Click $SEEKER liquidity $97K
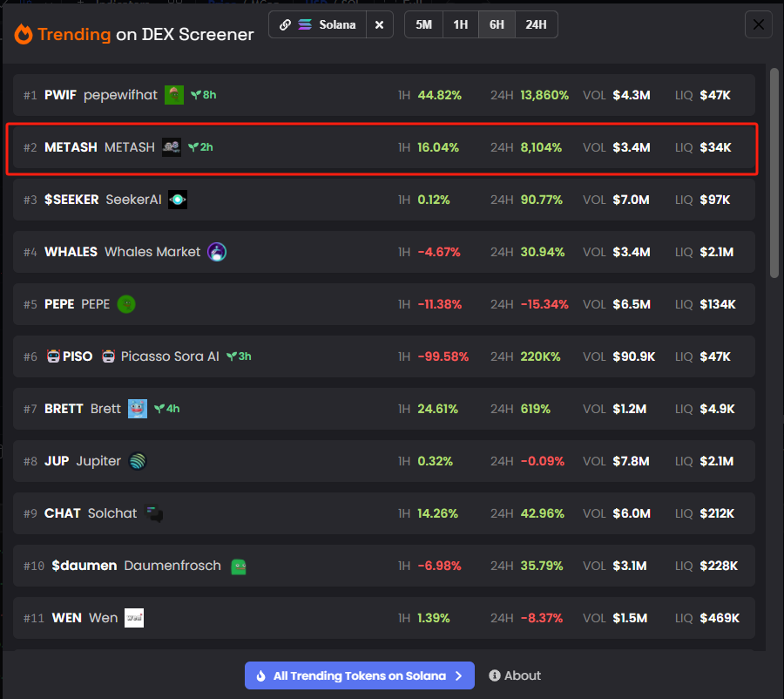This screenshot has height=699, width=784. click(x=715, y=200)
